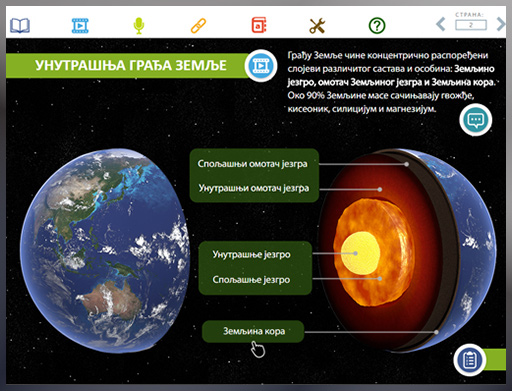
Task: Open the green help question mark
Action: click(x=377, y=26)
